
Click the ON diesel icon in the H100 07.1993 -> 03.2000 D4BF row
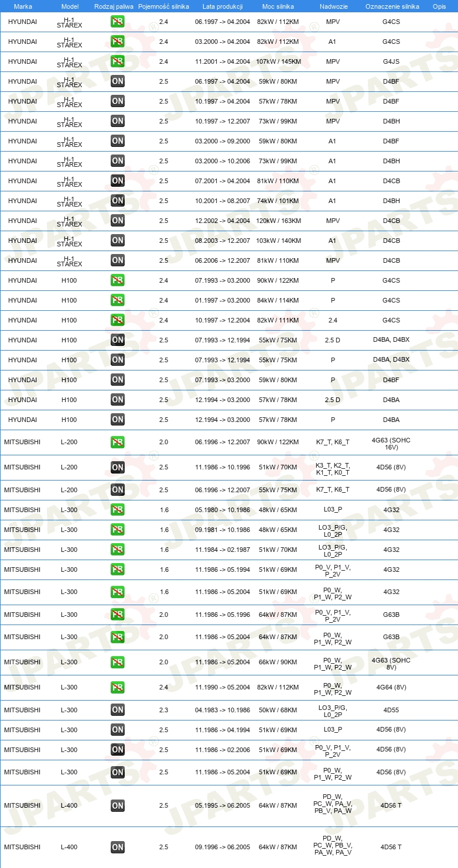click(118, 380)
